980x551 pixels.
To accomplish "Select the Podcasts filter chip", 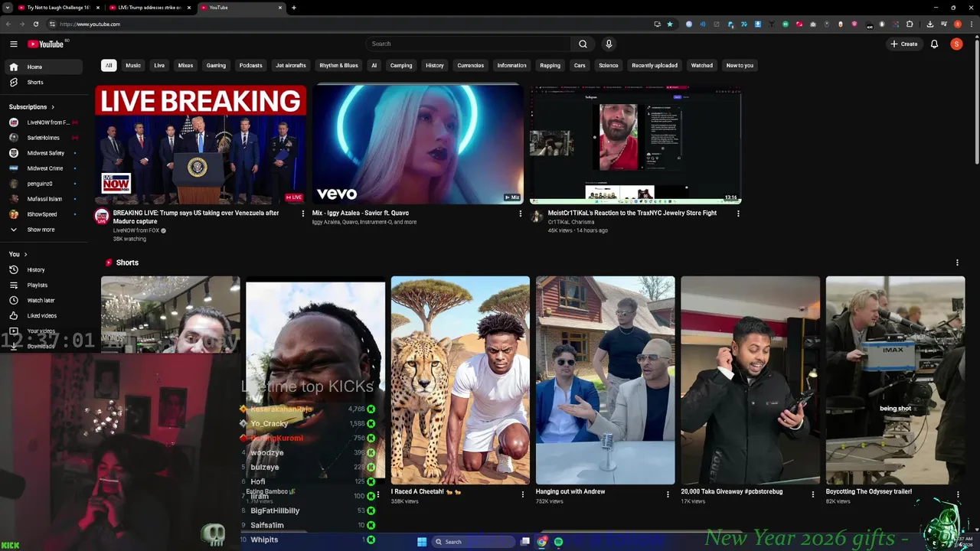I will point(250,65).
